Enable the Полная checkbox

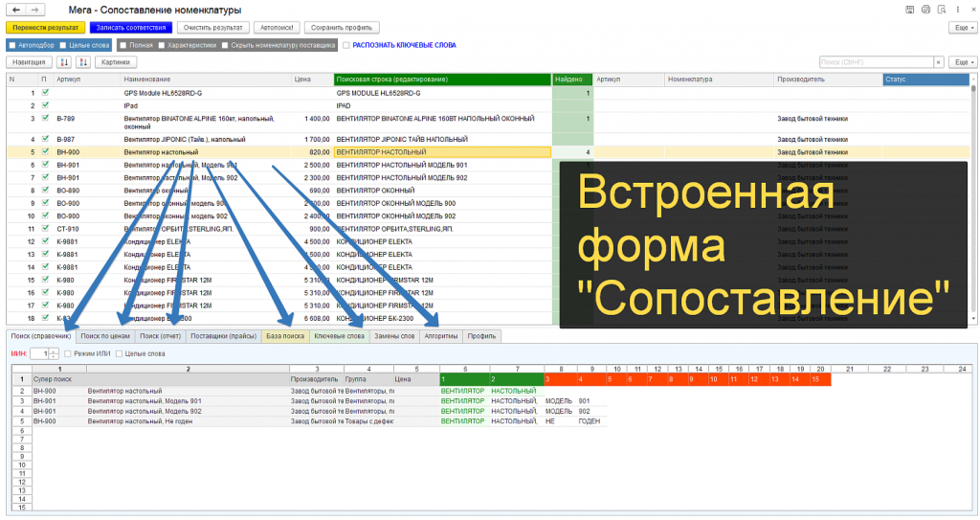123,45
